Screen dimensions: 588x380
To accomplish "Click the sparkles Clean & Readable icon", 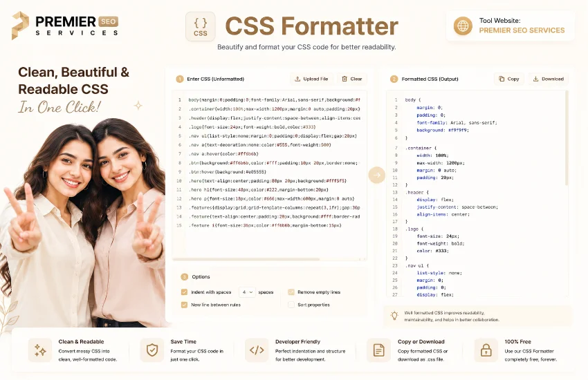I will click(40, 350).
